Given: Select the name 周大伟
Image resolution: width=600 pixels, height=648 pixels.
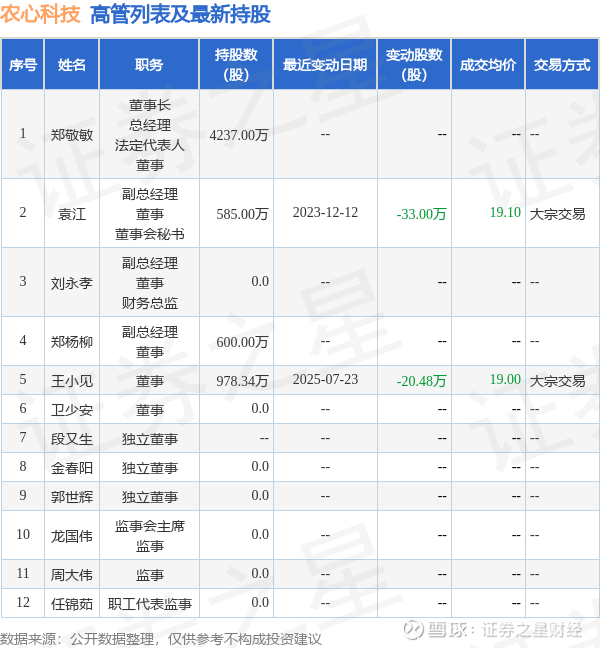Looking at the screenshot, I should (x=72, y=575).
